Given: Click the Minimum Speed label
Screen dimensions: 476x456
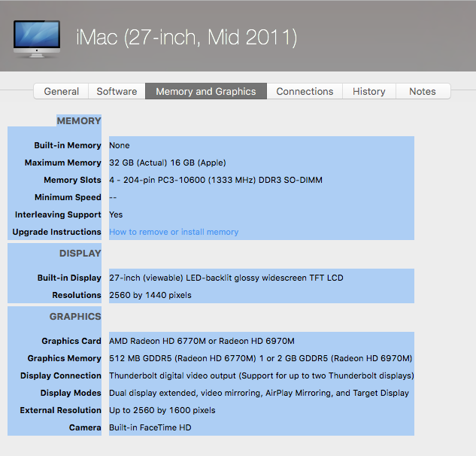Looking at the screenshot, I should 68,197.
